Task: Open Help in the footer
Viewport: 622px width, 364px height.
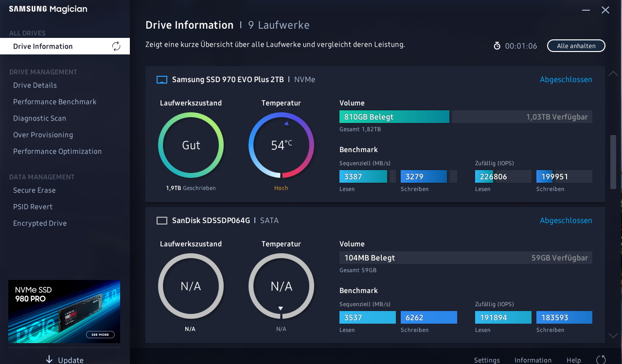Action: pos(574,360)
